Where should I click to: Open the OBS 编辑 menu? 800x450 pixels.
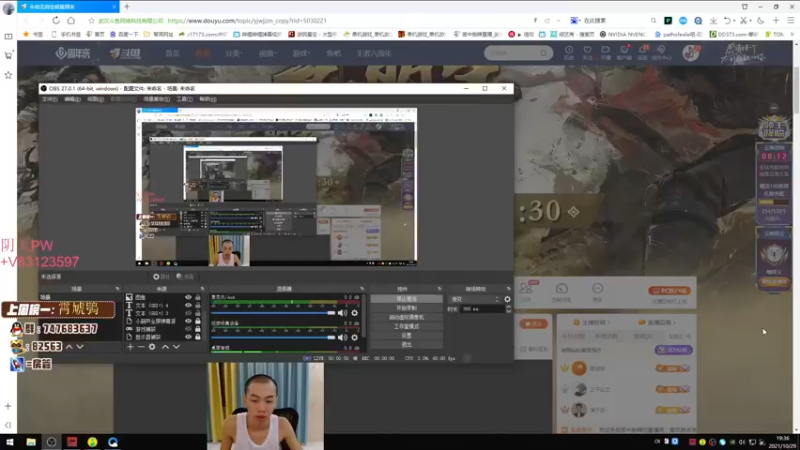pos(72,99)
